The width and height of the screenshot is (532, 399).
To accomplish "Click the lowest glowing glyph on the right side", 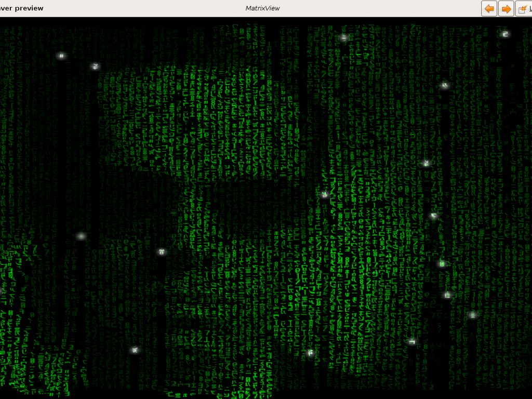I will click(412, 342).
